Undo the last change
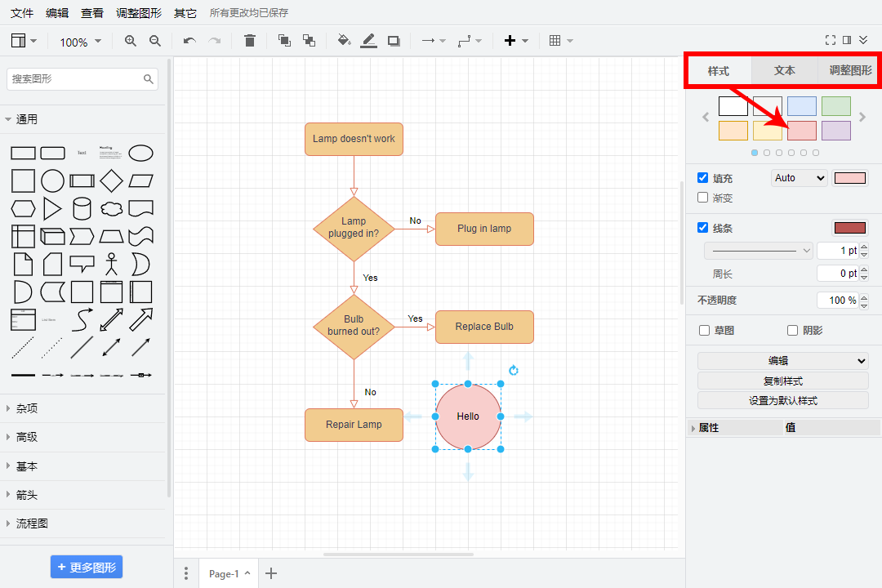This screenshot has width=882, height=588. pos(189,41)
